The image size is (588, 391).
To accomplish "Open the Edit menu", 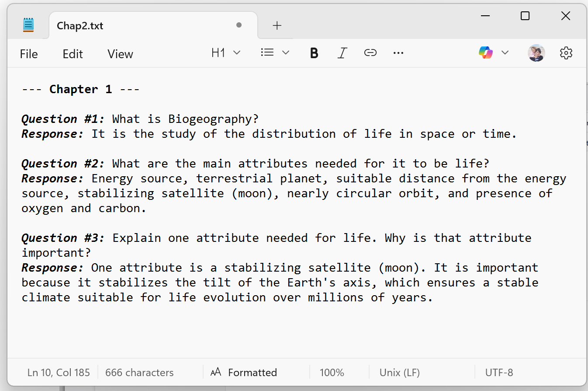I will pos(73,54).
